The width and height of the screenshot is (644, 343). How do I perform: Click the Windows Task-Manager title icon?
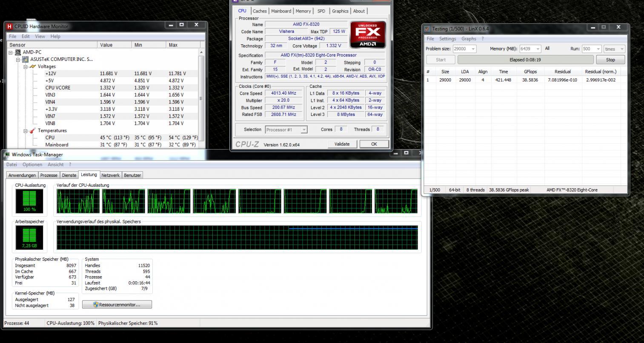pyautogui.click(x=7, y=155)
